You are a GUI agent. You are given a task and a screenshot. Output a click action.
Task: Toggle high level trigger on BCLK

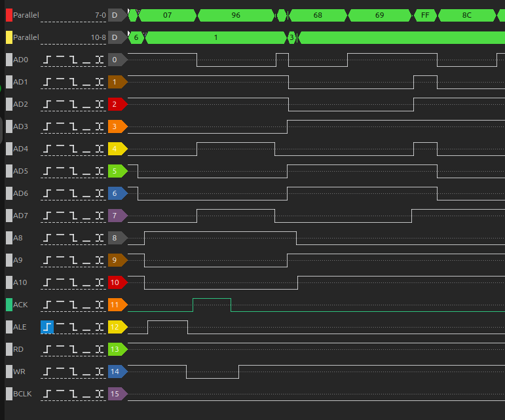click(x=60, y=394)
